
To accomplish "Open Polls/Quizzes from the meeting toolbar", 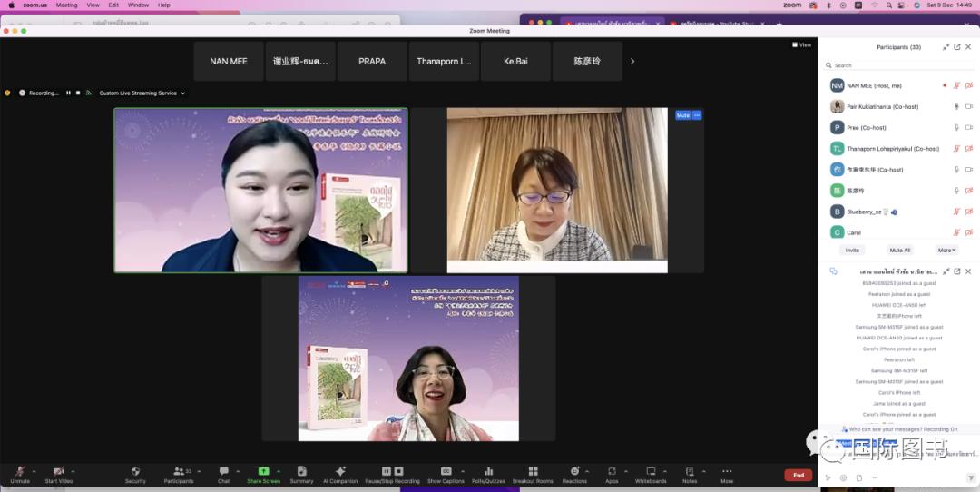I will (488, 471).
